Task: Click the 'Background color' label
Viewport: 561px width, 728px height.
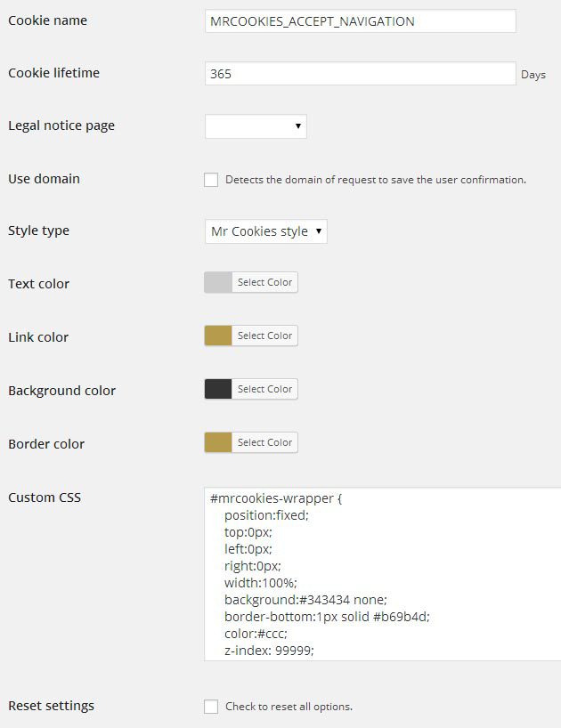Action: tap(61, 391)
